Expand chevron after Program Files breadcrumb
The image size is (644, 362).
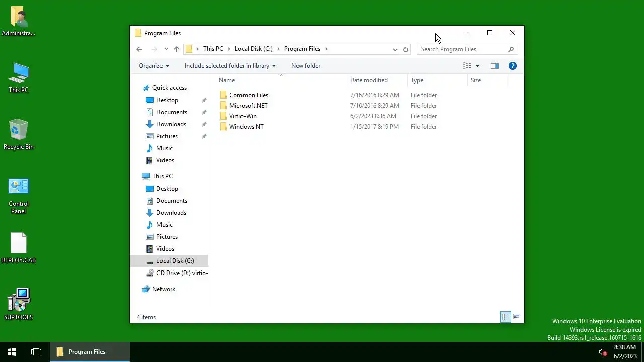pyautogui.click(x=326, y=49)
